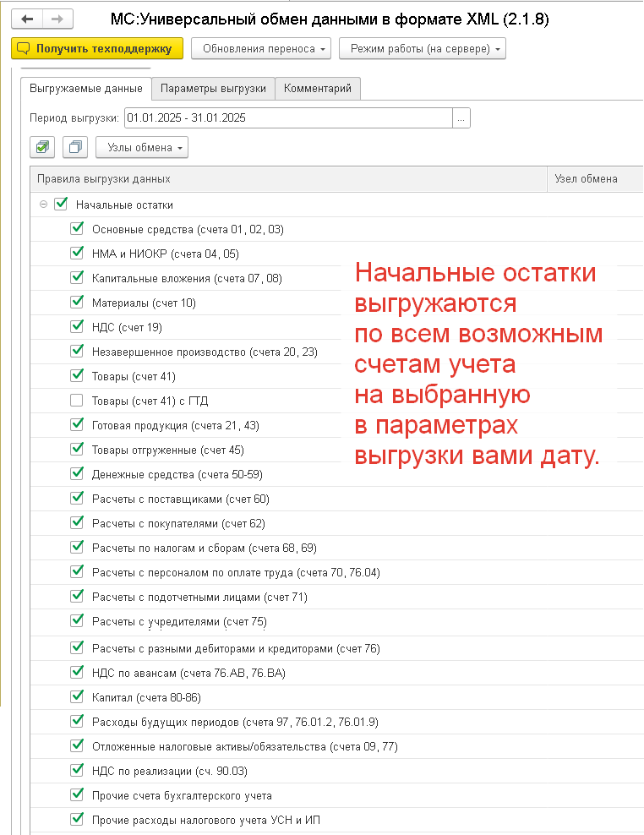
Task: Switch to the Параметры выгрузки tab
Action: coord(213,89)
